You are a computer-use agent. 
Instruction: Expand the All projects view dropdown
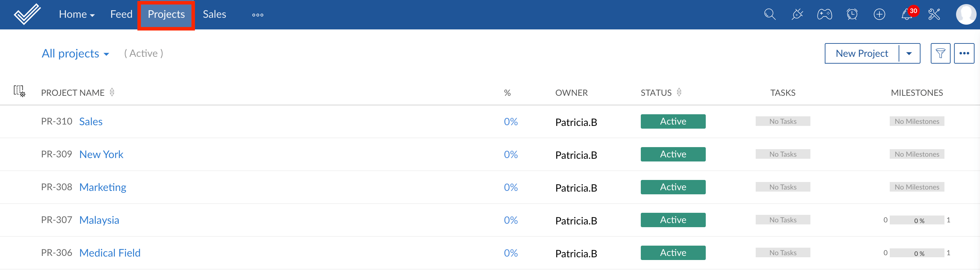(75, 54)
